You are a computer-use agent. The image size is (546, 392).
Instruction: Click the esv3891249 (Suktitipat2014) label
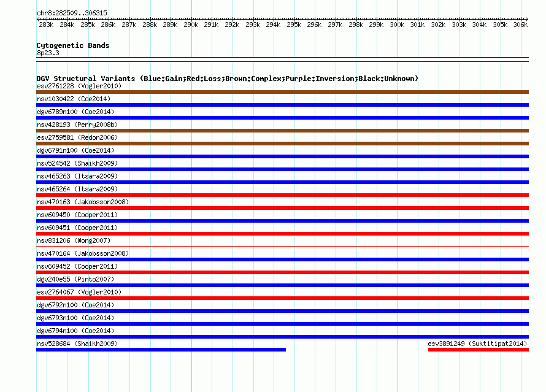(477, 344)
